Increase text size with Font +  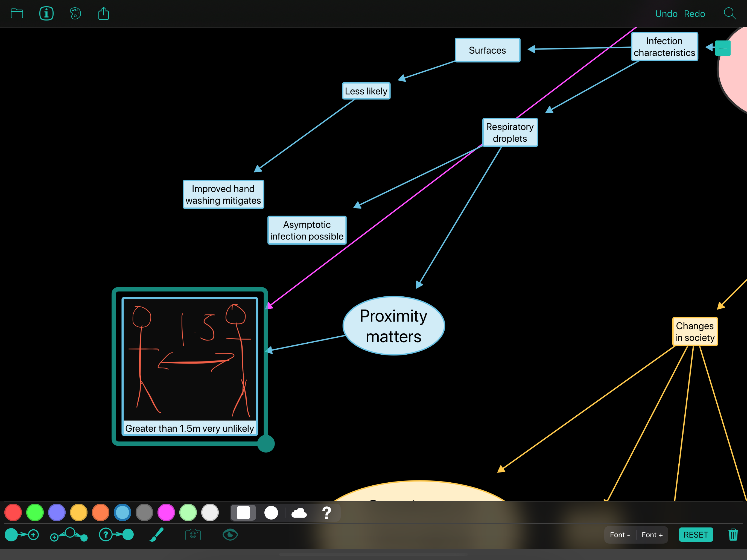[x=652, y=535]
